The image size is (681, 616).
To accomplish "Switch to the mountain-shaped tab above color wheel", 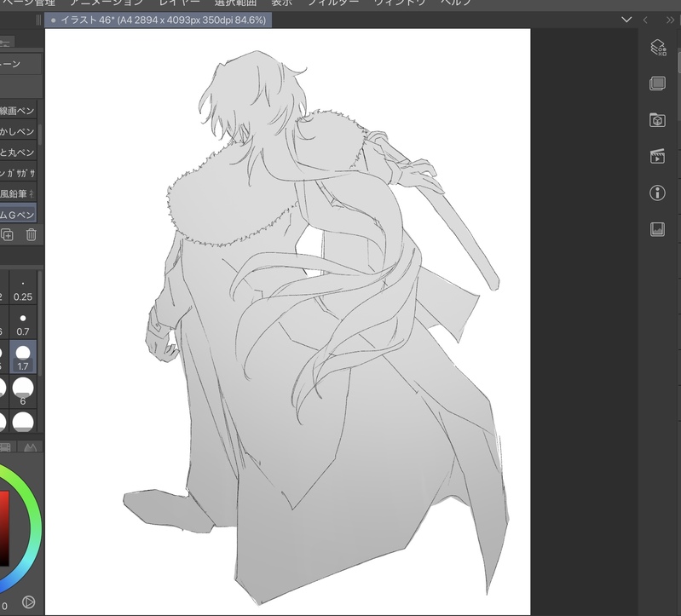I will [x=30, y=447].
